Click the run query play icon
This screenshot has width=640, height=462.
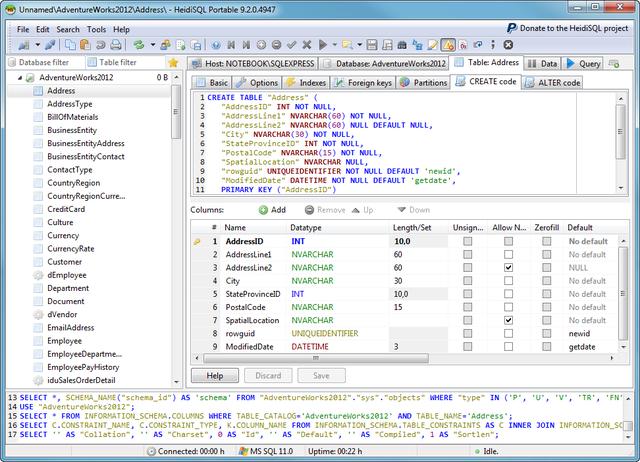pyautogui.click(x=323, y=45)
